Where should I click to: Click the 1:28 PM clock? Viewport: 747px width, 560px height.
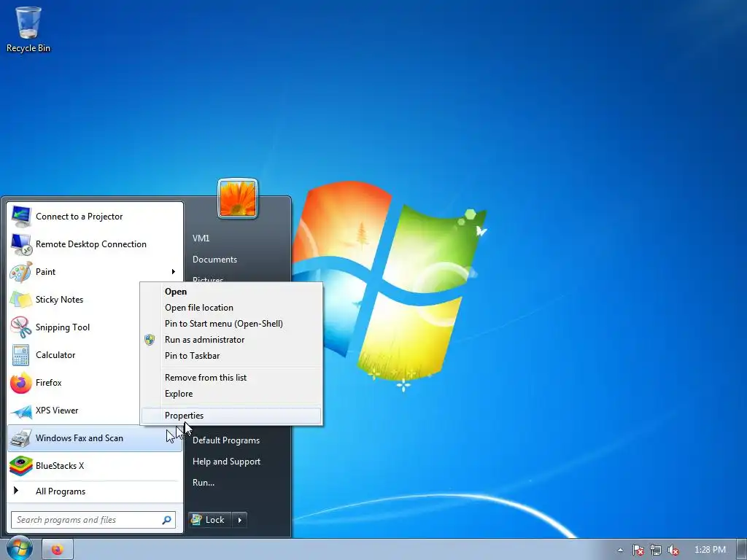pos(711,550)
